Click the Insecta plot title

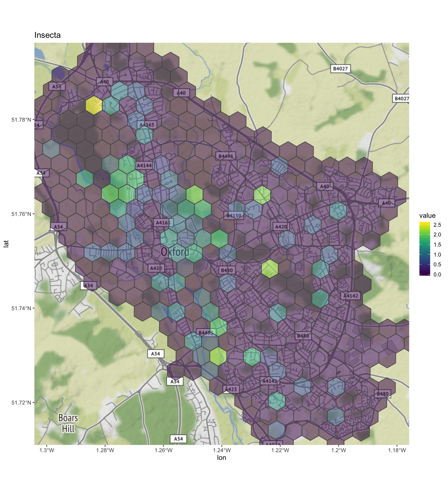pyautogui.click(x=47, y=35)
